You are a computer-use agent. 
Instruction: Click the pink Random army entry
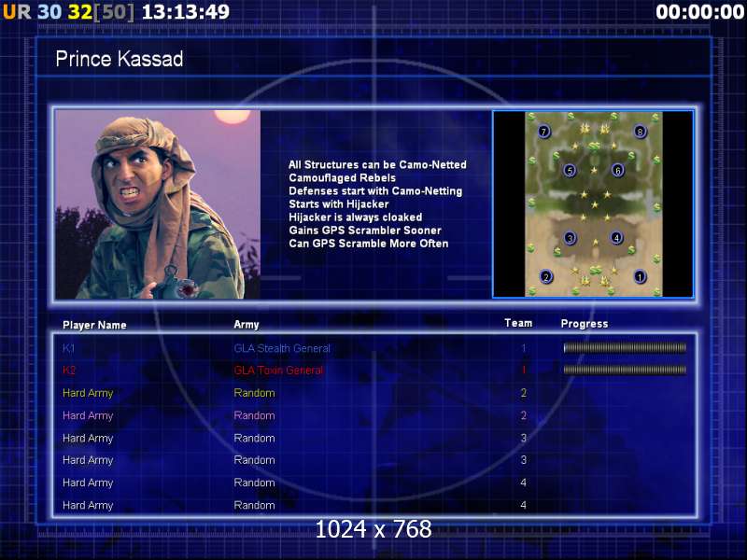254,415
